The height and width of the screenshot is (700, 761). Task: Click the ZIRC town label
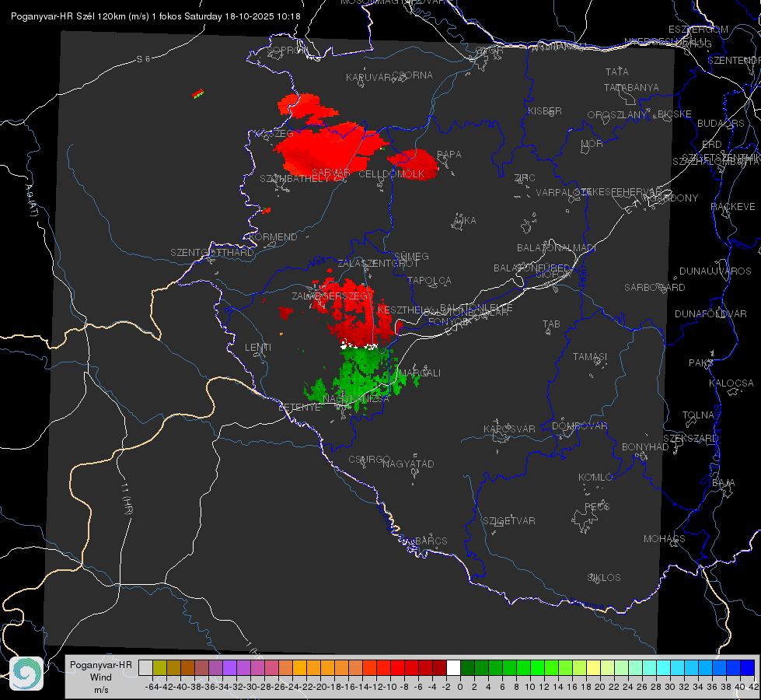point(525,178)
